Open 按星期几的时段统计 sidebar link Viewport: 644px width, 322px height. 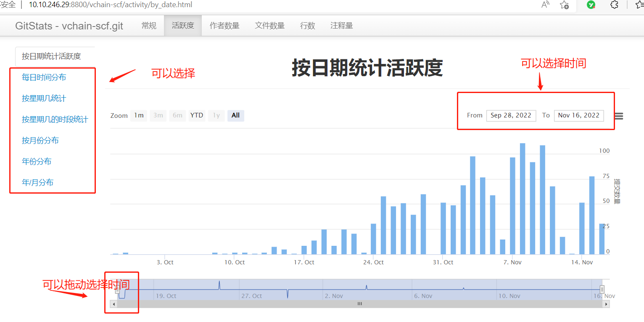(55, 119)
